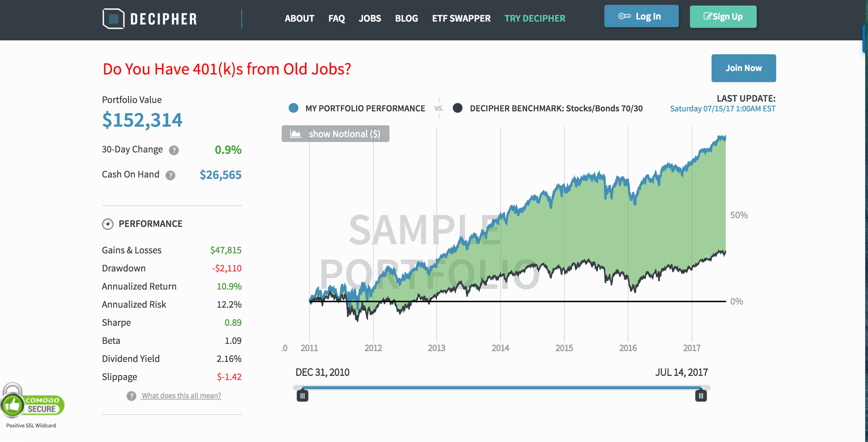Click the Decipher logo icon
Screen dimensions: 868x442
tap(113, 18)
